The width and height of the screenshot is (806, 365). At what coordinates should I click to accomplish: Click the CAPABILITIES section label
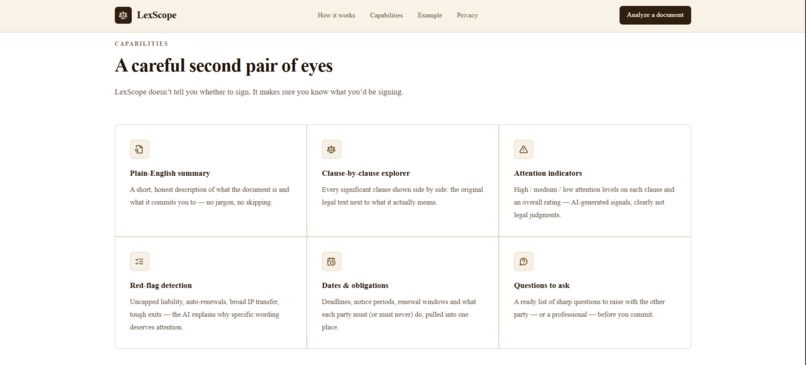click(141, 44)
